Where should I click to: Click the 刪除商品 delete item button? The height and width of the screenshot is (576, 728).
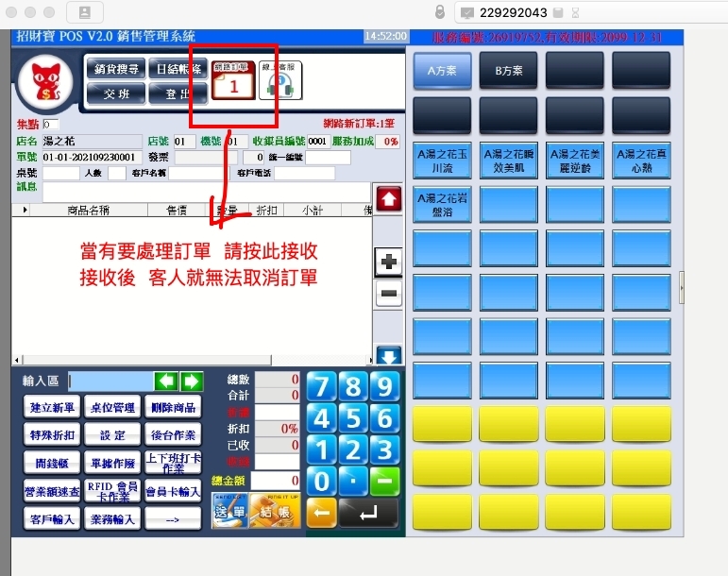pyautogui.click(x=173, y=408)
